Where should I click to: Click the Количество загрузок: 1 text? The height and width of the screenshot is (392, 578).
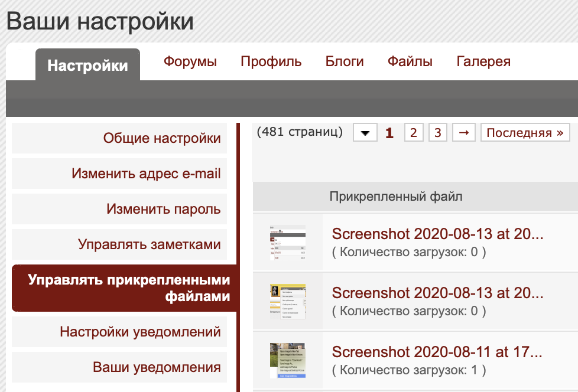(x=409, y=370)
